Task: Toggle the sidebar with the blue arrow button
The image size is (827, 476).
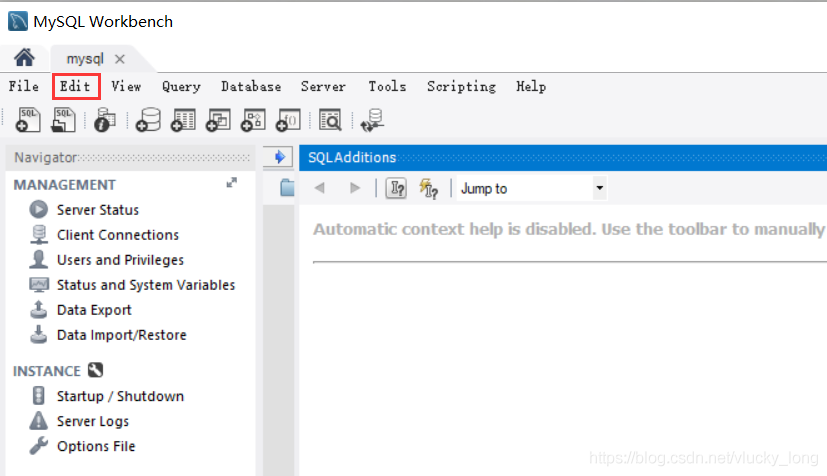Action: pos(278,157)
